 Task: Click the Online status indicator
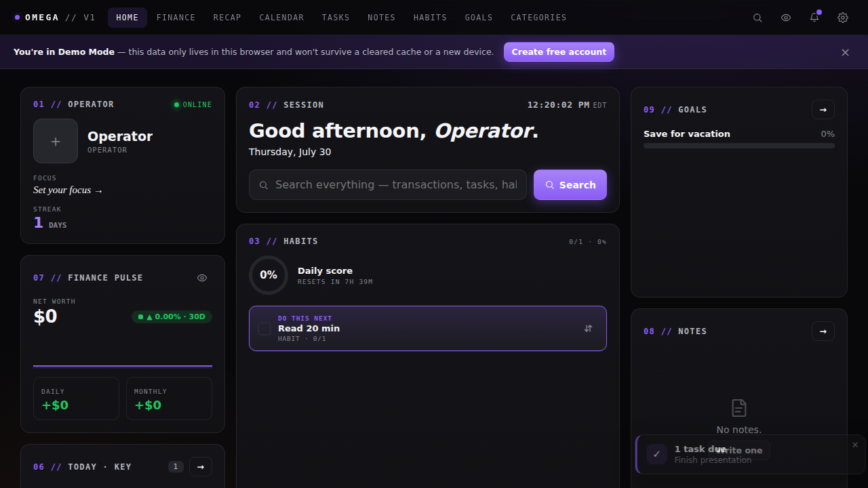point(193,104)
